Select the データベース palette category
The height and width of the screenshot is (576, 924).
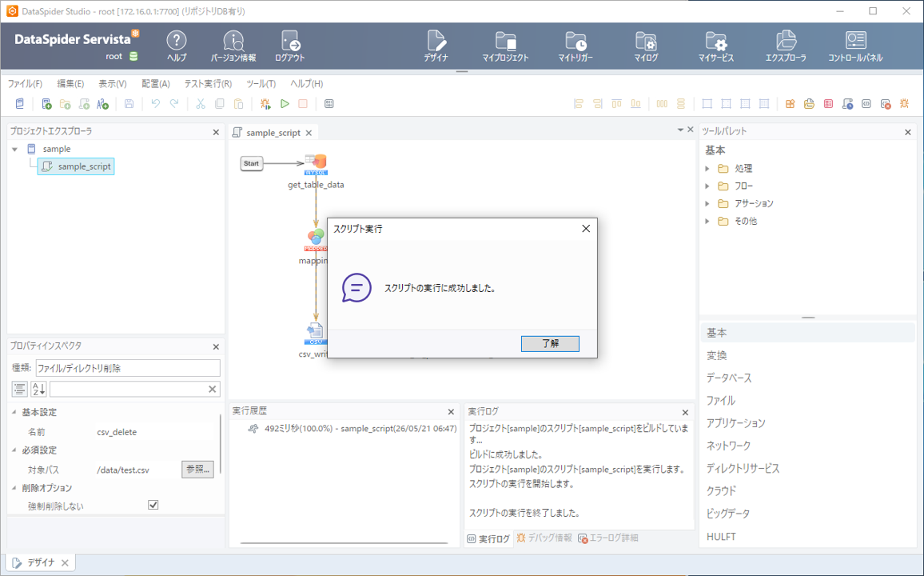coord(729,378)
